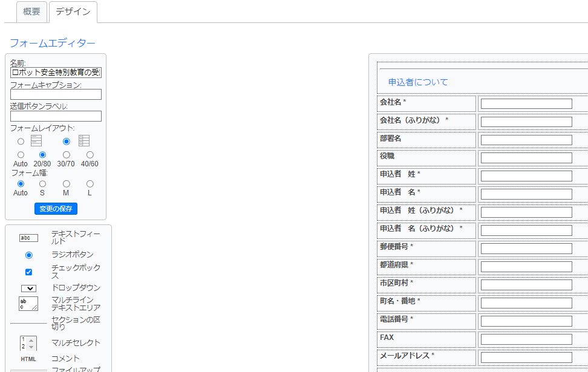
Task: Select the Text Field (テキストフィールド) element icon
Action: coord(28,238)
